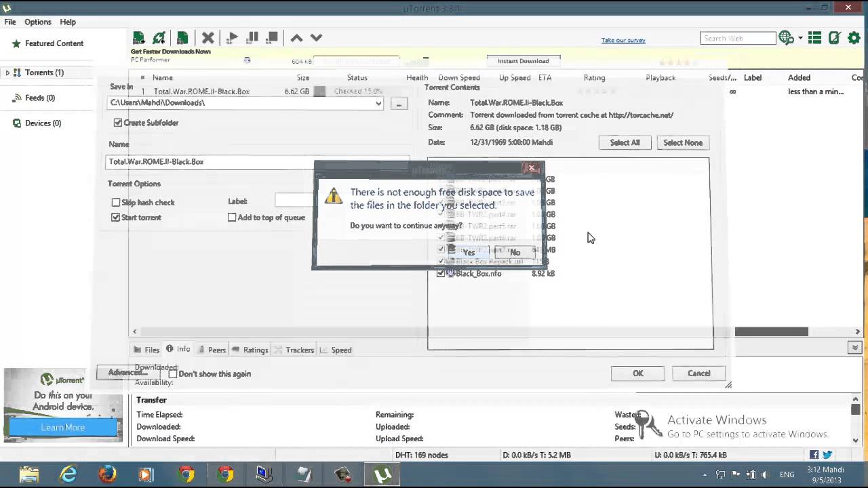This screenshot has height=488, width=868.
Task: Click the Start torrent play icon
Action: click(x=233, y=38)
